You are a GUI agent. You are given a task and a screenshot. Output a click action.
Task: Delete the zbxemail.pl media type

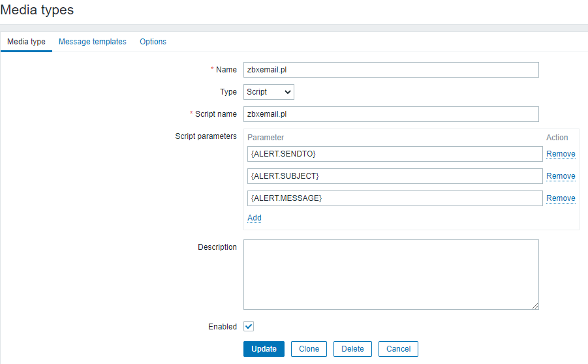[x=352, y=349]
